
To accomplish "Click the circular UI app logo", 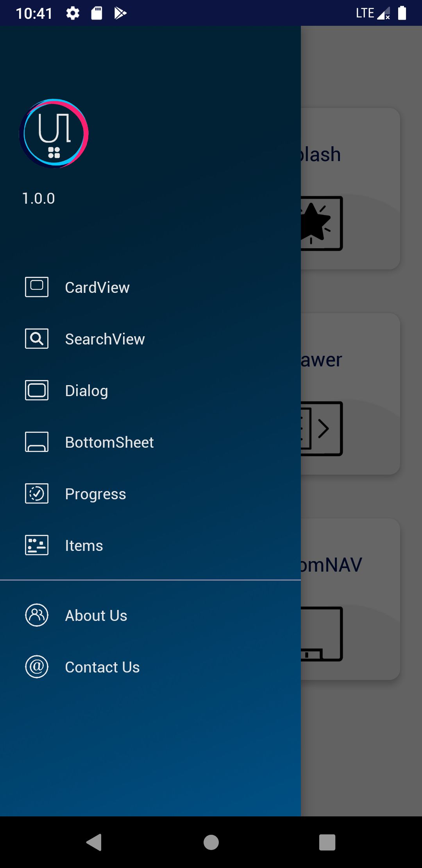I will point(54,134).
